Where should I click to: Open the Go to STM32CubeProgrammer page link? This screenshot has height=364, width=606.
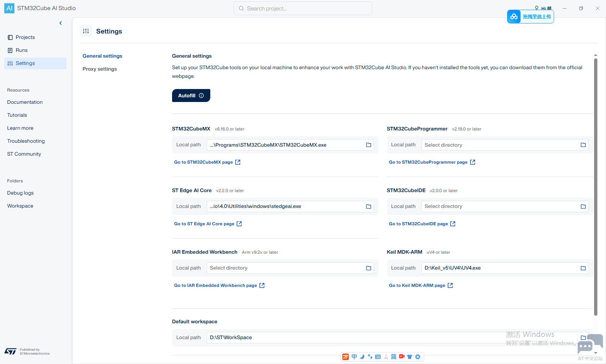click(432, 162)
